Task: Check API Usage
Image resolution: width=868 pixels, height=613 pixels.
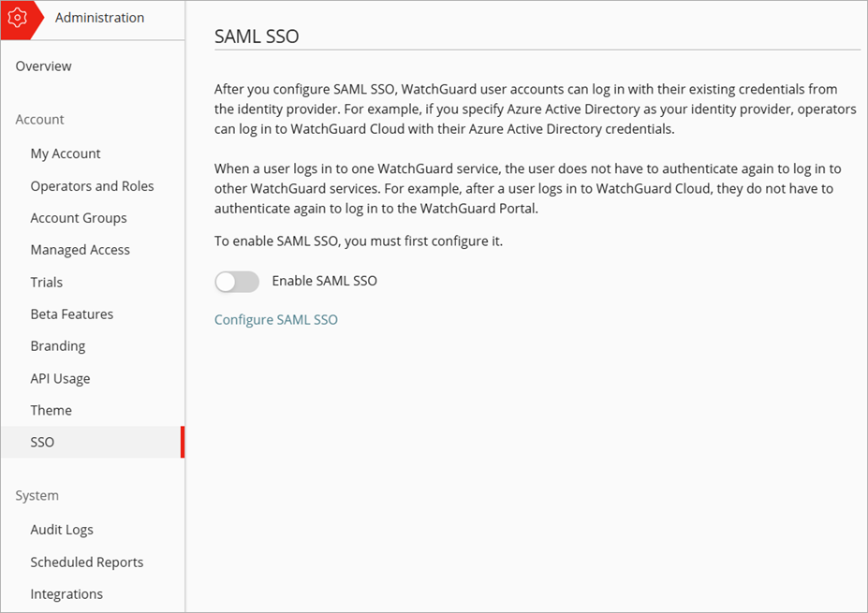Action: (x=60, y=377)
